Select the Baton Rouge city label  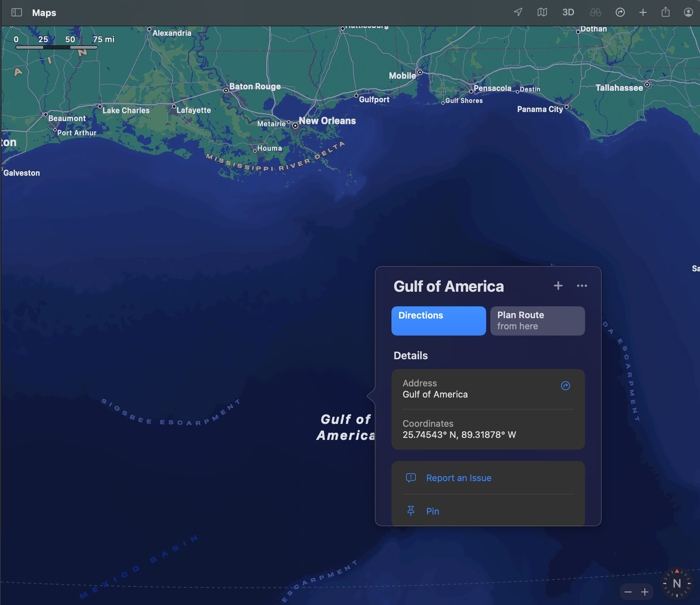tap(255, 86)
